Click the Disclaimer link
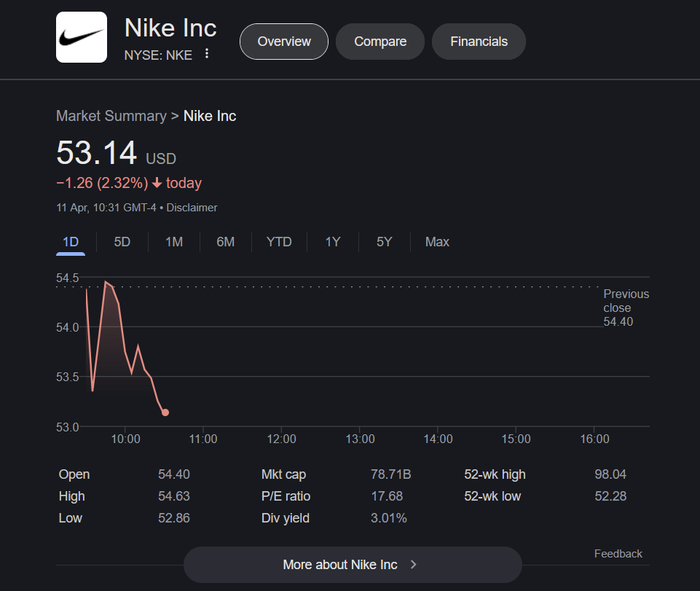The image size is (700, 591). 192,208
